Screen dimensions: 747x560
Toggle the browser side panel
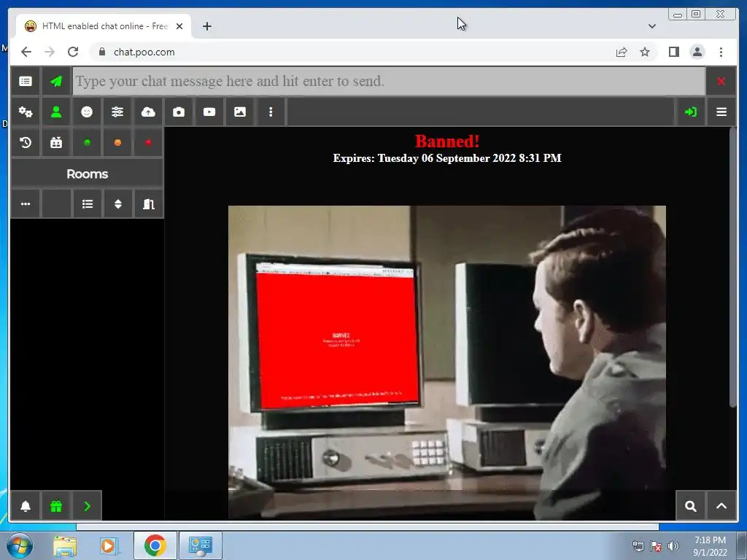pyautogui.click(x=673, y=52)
